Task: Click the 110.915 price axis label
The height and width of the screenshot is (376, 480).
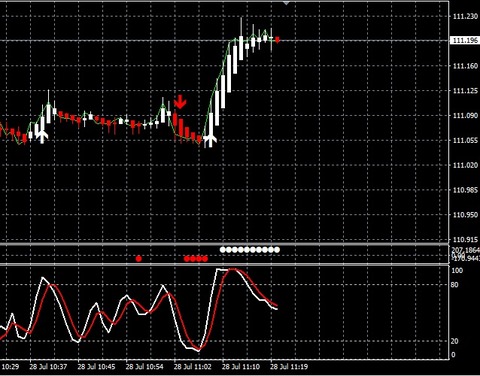Action: (465, 240)
